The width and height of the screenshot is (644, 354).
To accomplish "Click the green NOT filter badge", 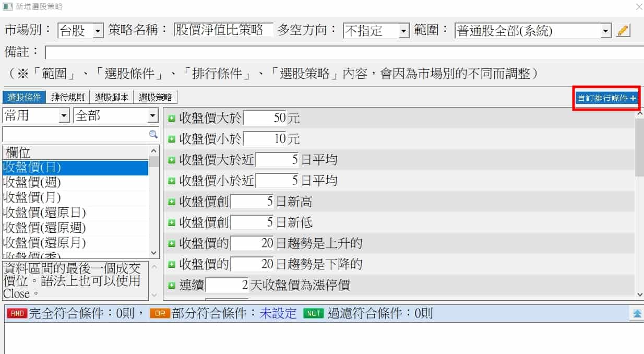I will coord(313,313).
